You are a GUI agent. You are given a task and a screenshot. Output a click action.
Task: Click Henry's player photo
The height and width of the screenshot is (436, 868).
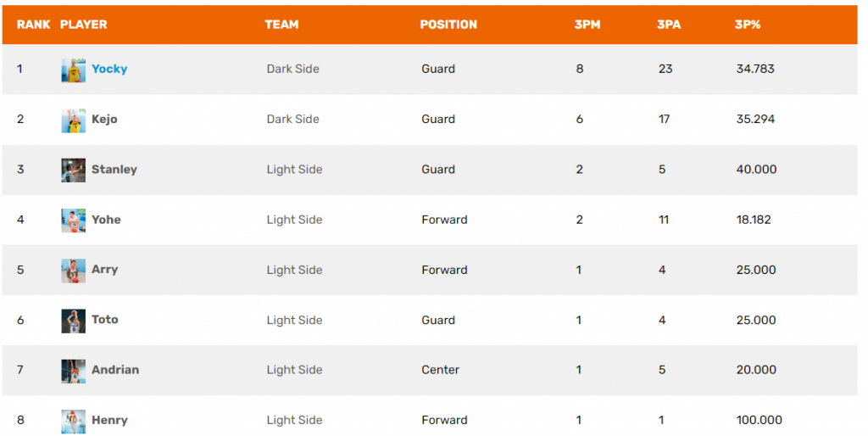point(73,420)
